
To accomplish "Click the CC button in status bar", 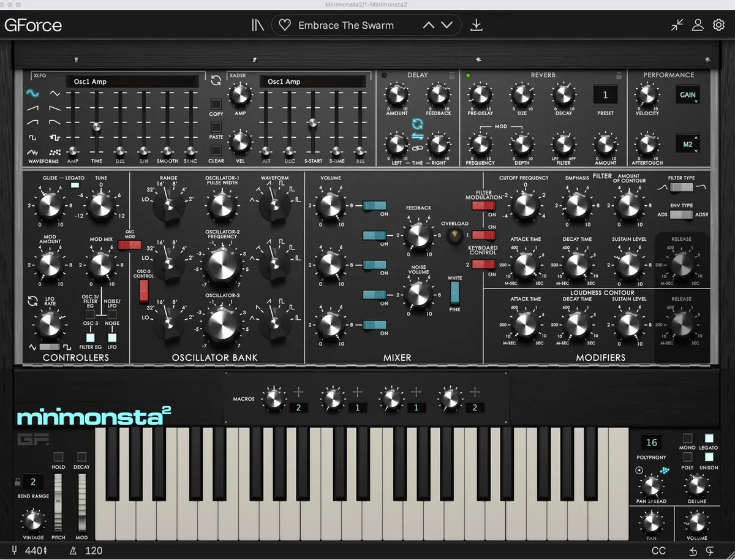I will pos(658,550).
